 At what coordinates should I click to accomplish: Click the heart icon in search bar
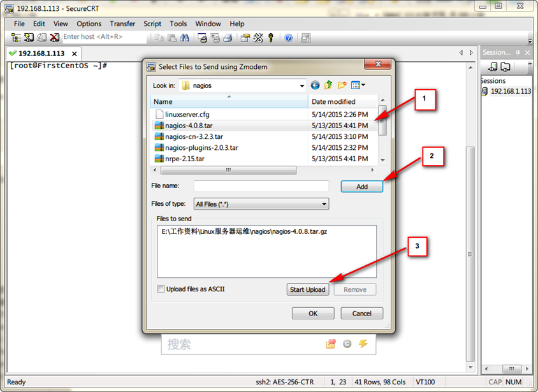click(x=331, y=344)
